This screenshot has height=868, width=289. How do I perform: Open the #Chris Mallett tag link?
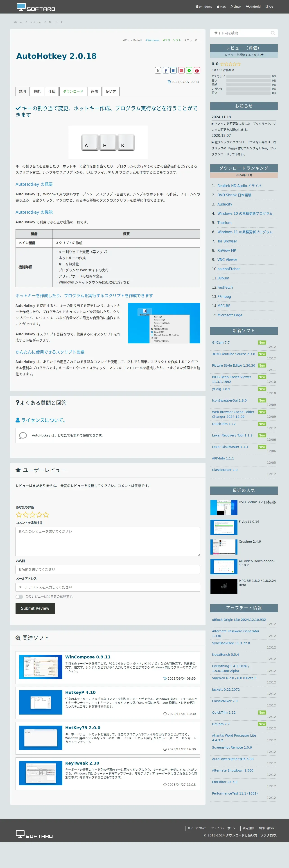click(132, 40)
